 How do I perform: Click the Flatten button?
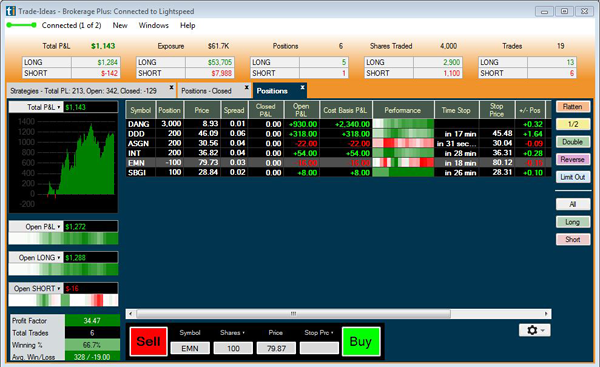click(x=573, y=107)
